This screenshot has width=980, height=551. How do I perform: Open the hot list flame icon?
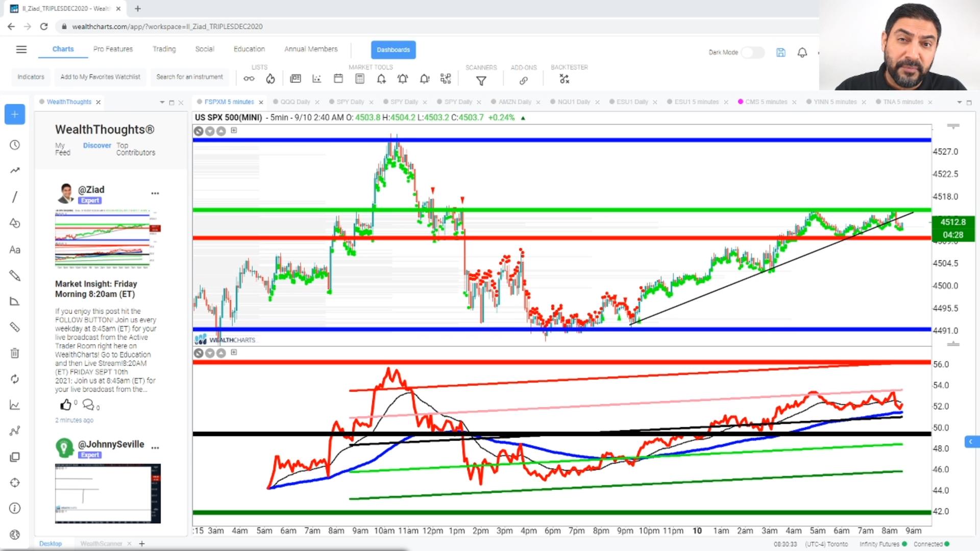271,79
